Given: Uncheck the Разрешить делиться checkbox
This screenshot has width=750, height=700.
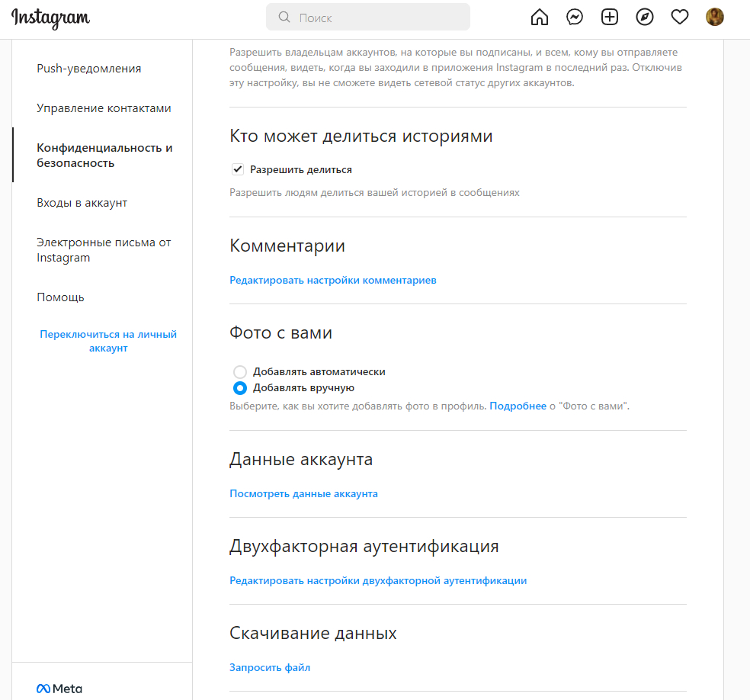Looking at the screenshot, I should pyautogui.click(x=238, y=169).
